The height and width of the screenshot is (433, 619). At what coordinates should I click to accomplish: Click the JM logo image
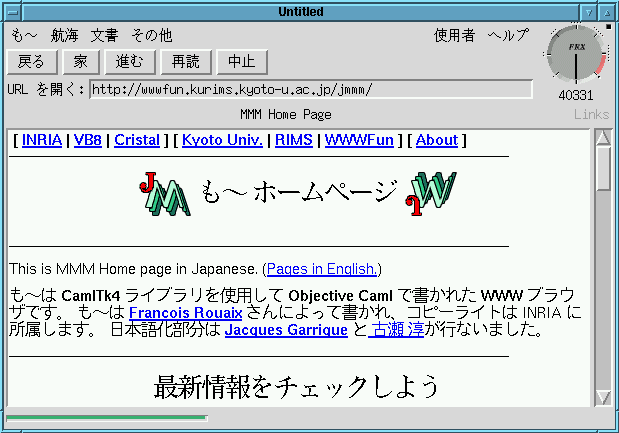165,193
